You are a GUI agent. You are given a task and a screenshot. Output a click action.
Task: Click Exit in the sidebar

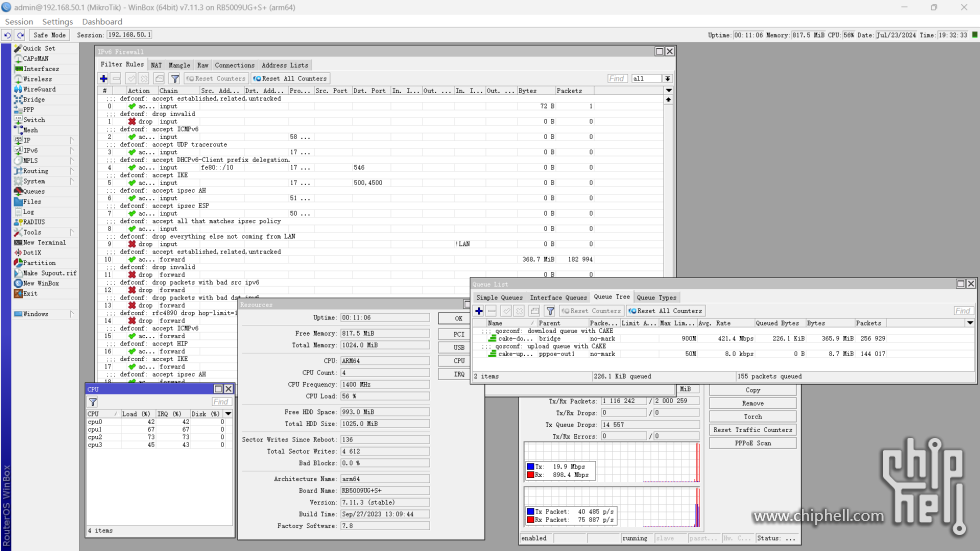(30, 294)
